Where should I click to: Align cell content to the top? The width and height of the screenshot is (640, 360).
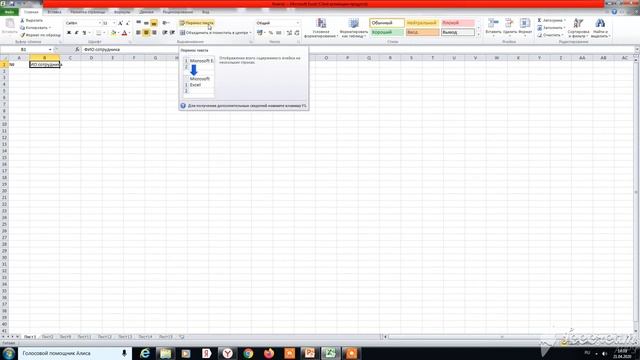[x=139, y=23]
